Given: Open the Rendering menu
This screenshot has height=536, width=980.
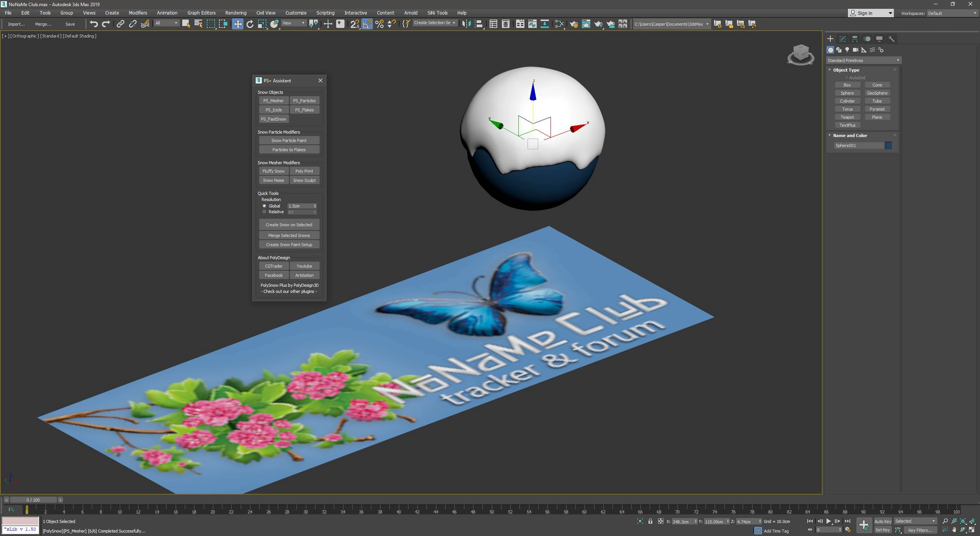Looking at the screenshot, I should (x=235, y=13).
